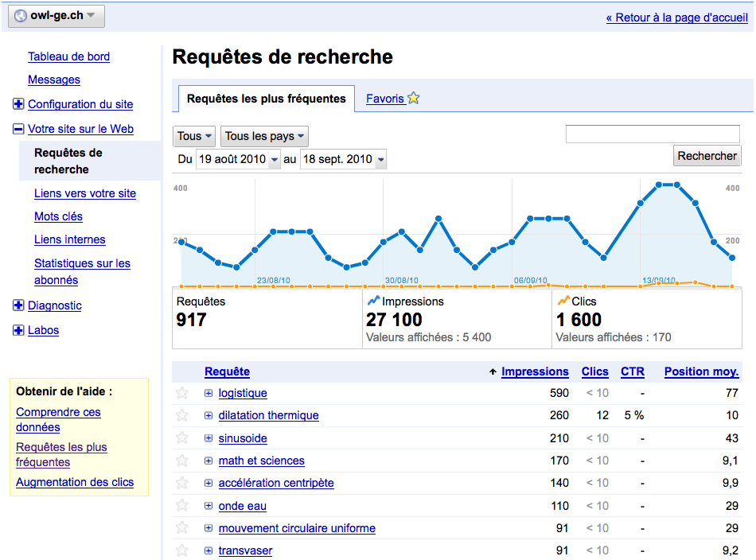Select 'Requêtes les plus fréquentes' tab

[x=266, y=99]
